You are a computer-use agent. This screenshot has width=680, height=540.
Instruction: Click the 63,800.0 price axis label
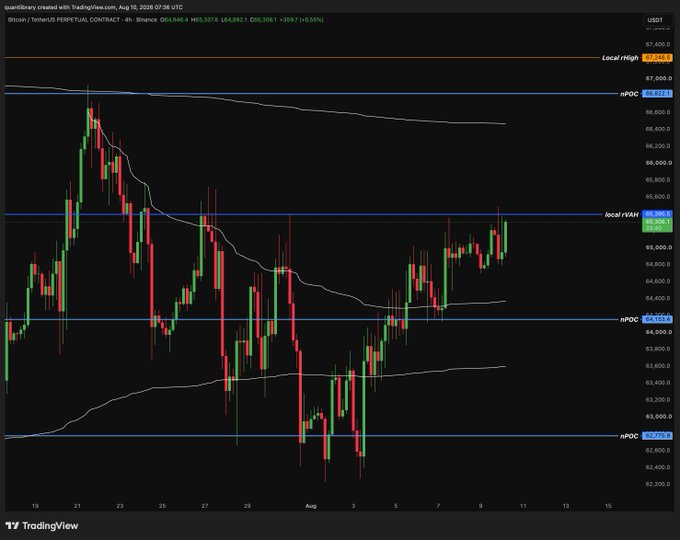tap(658, 349)
